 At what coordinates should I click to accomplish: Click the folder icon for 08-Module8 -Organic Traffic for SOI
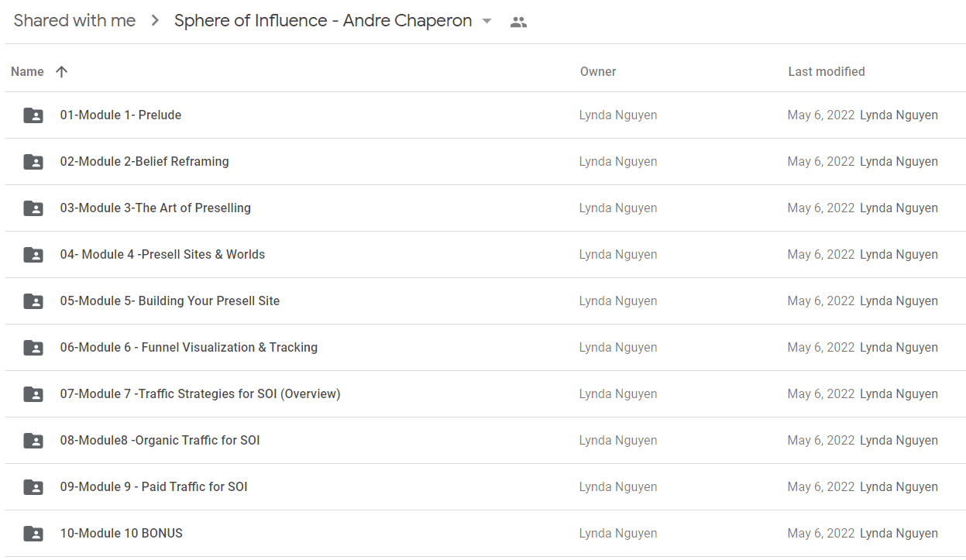click(x=33, y=441)
